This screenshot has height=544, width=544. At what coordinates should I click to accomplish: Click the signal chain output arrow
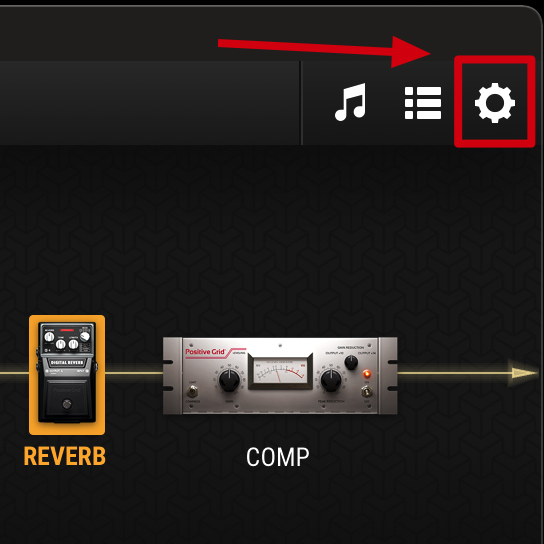(x=524, y=373)
